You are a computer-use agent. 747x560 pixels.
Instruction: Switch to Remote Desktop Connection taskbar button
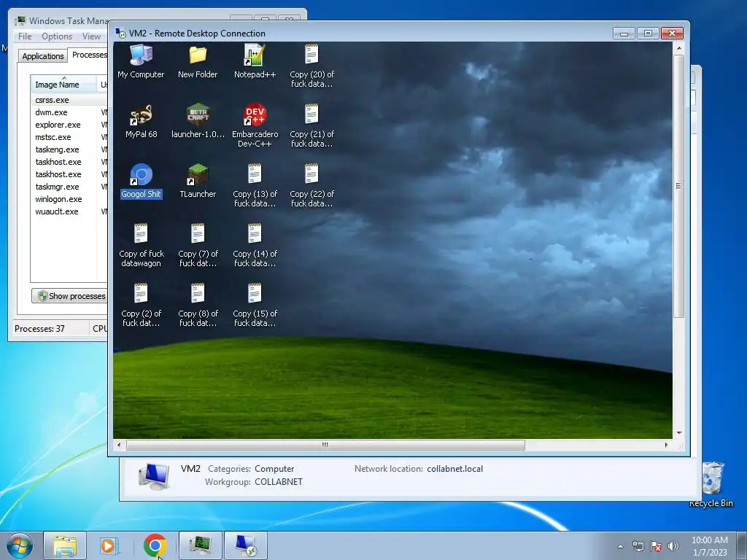[245, 545]
